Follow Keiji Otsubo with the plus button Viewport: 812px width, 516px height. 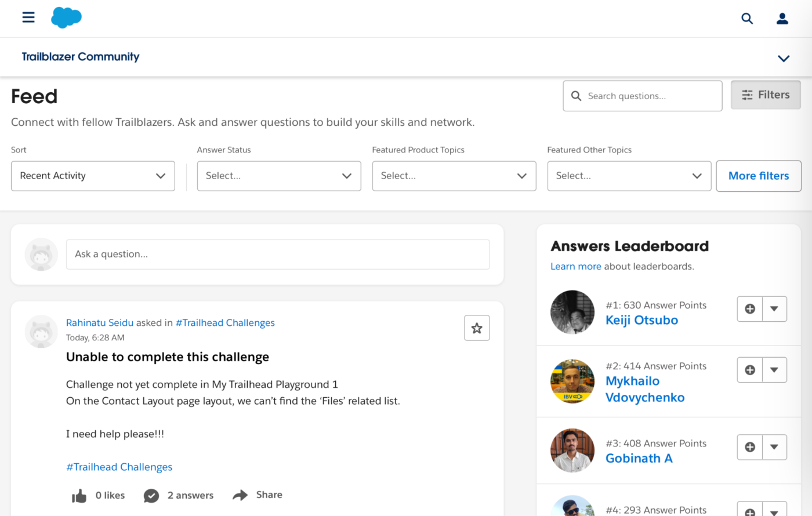point(750,309)
